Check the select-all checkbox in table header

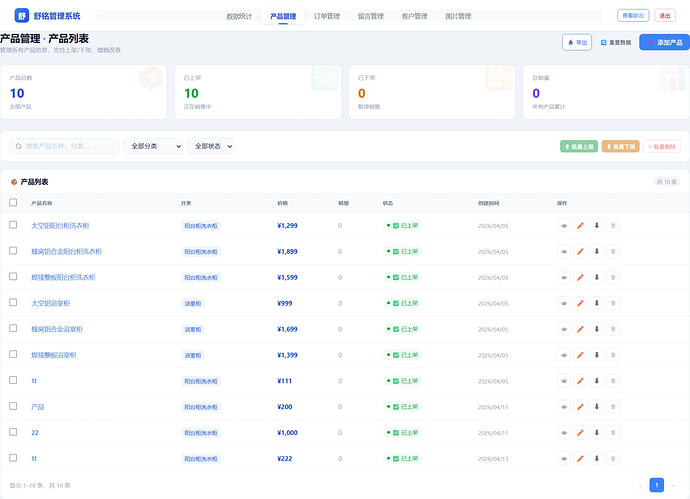click(13, 203)
